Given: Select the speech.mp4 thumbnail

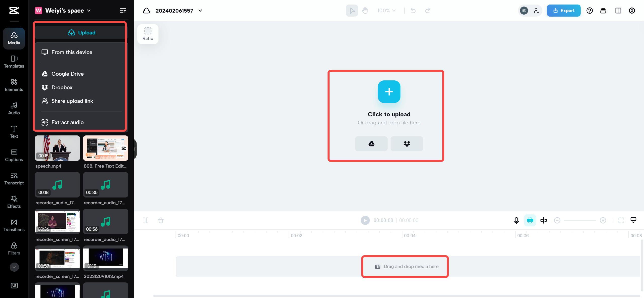Looking at the screenshot, I should coord(57,148).
